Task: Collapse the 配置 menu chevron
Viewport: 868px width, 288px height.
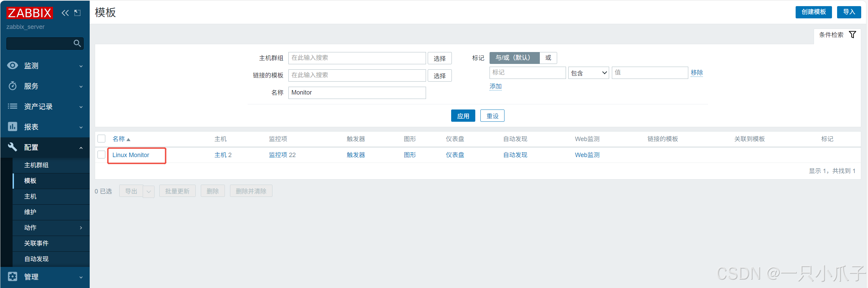Action: pyautogui.click(x=81, y=148)
